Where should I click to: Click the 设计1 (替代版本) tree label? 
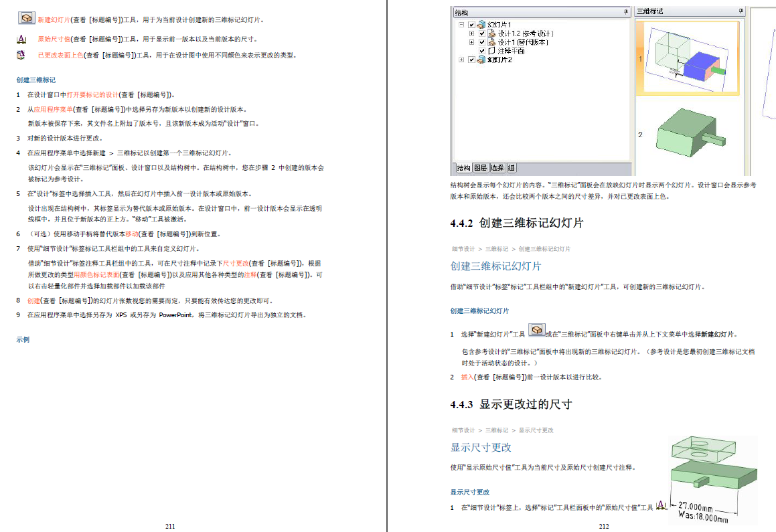[x=523, y=42]
